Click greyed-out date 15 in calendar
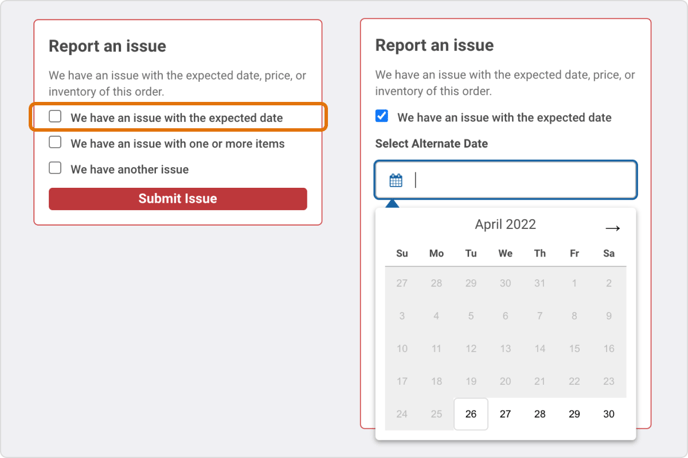 574,349
